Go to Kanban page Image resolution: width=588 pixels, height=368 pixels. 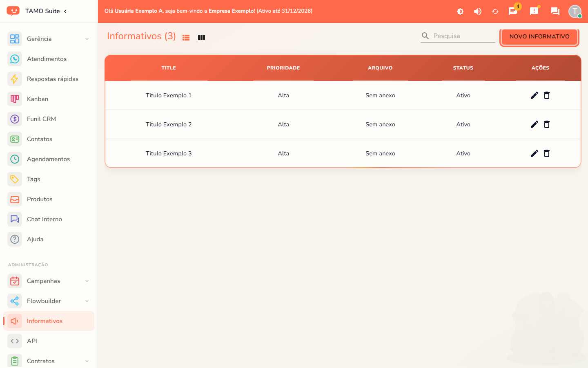click(49, 99)
